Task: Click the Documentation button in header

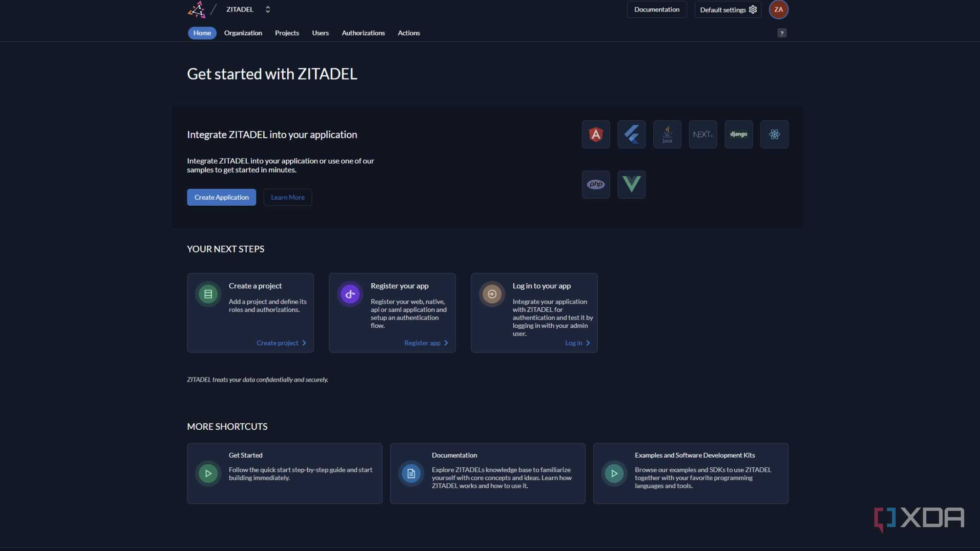Action: click(x=657, y=10)
